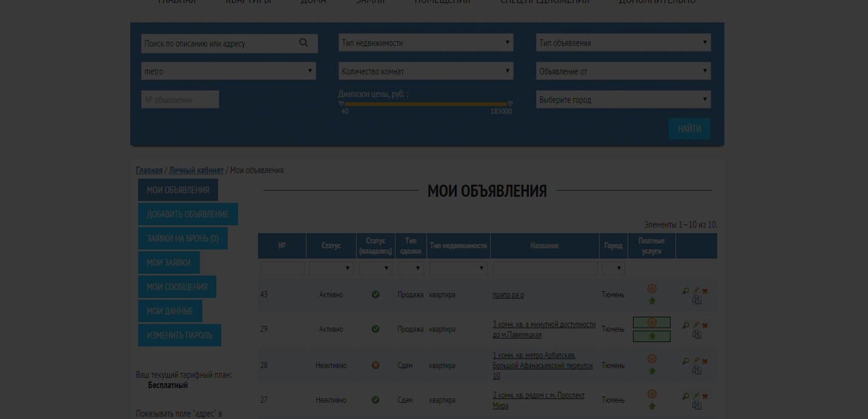The width and height of the screenshot is (868, 419).
Task: Edit listing 43 with the pencil icon
Action: [x=696, y=291]
